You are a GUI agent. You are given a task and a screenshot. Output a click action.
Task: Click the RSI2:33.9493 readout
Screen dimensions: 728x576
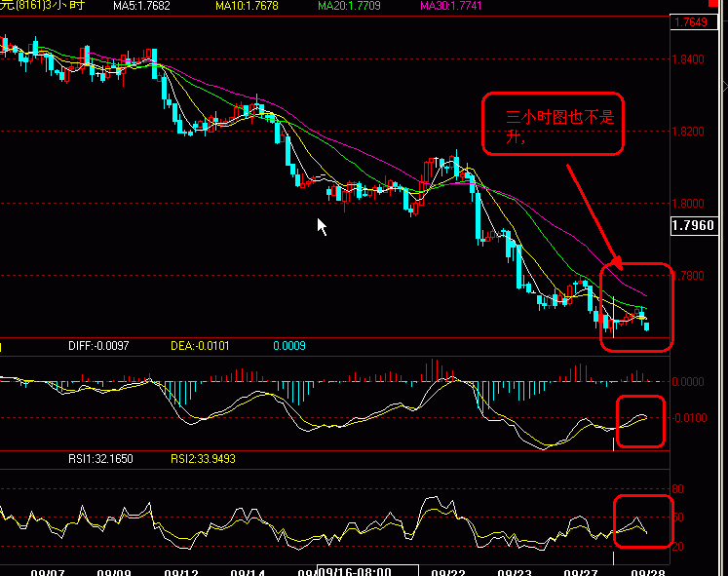[203, 459]
